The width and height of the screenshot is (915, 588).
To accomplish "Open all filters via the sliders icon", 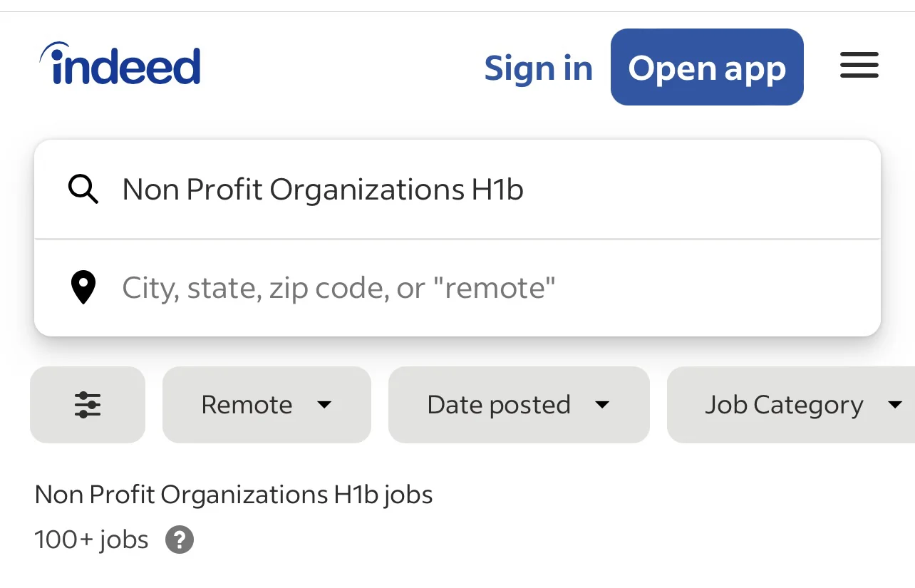I will point(88,405).
